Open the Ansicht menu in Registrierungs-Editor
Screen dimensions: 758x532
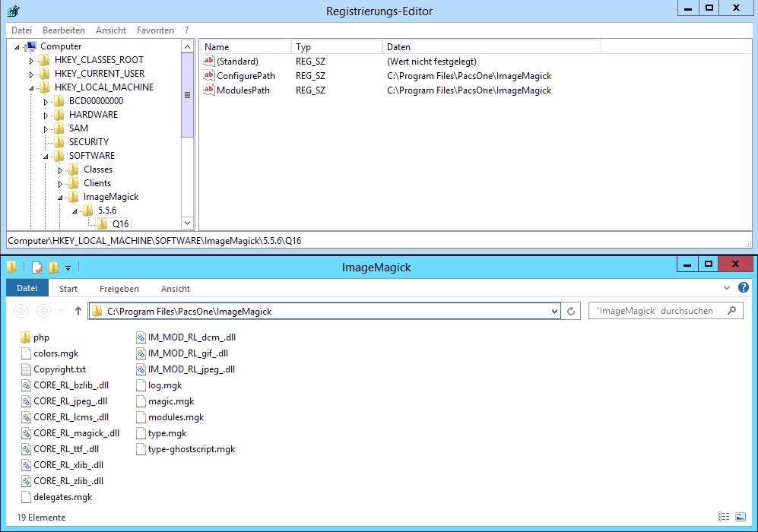click(111, 30)
